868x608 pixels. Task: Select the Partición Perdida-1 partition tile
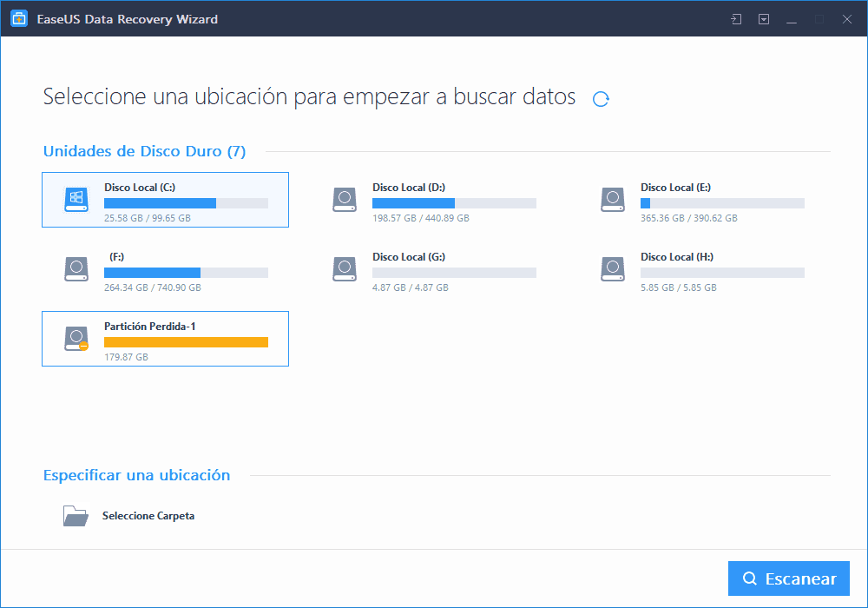click(165, 339)
